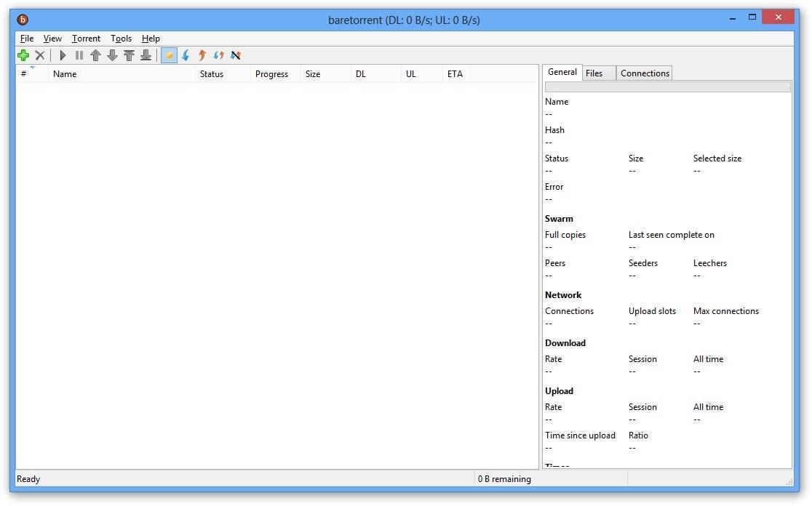Click the plain gray down arrow icon
This screenshot has width=812, height=506.
pyautogui.click(x=112, y=55)
